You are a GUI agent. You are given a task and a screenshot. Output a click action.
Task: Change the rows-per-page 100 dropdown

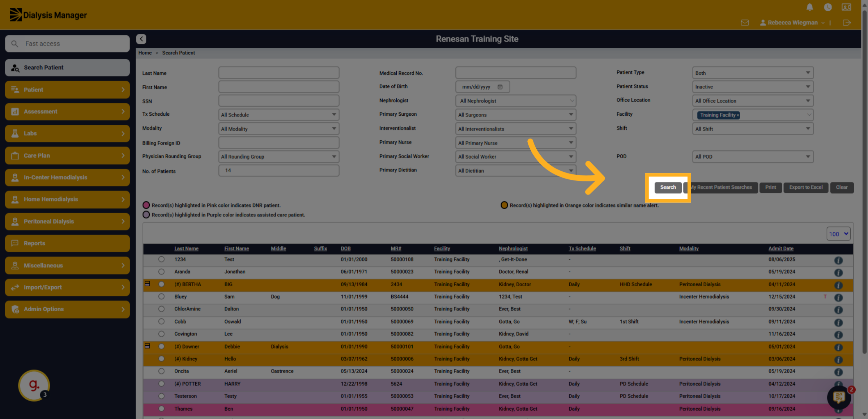[x=838, y=234]
